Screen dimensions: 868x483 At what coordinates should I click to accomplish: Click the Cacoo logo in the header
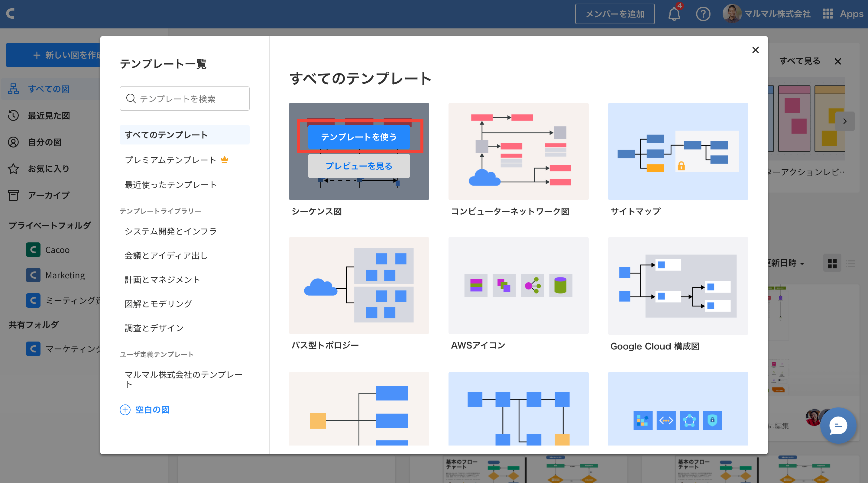pos(11,14)
